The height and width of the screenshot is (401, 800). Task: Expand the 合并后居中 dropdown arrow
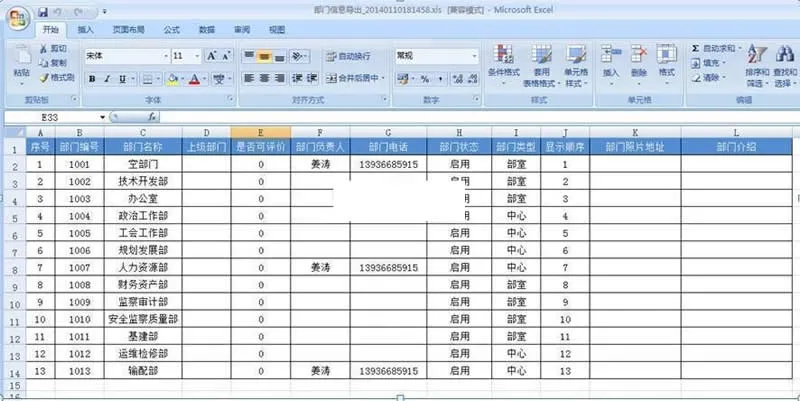(x=383, y=79)
